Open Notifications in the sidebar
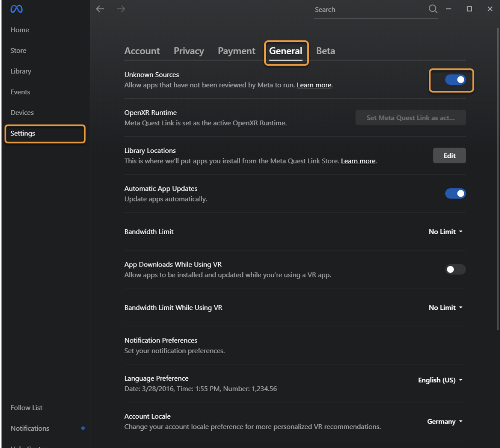The height and width of the screenshot is (448, 500). [30, 428]
